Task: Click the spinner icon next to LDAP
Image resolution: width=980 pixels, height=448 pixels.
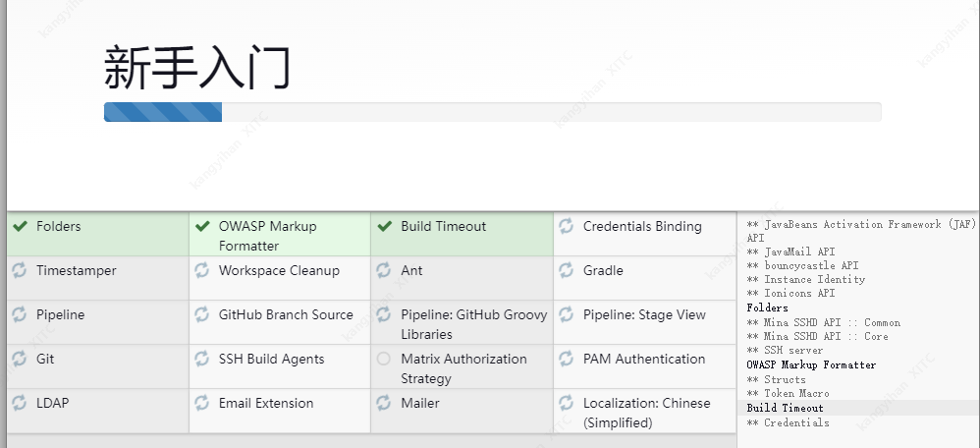Action: point(20,403)
